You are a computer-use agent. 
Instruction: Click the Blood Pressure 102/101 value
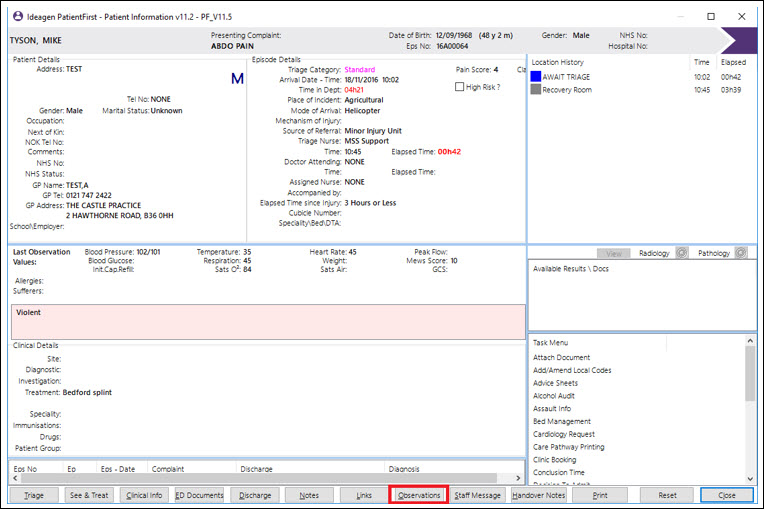pyautogui.click(x=148, y=252)
